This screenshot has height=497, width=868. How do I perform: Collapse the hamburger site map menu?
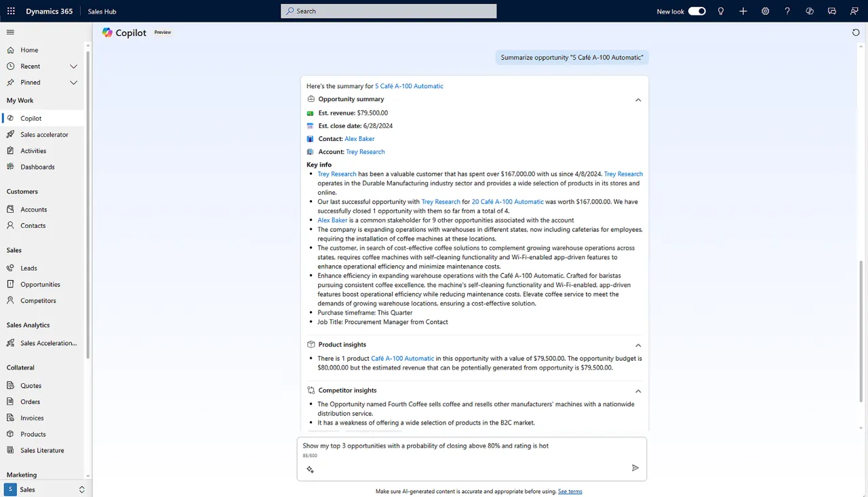pos(10,32)
